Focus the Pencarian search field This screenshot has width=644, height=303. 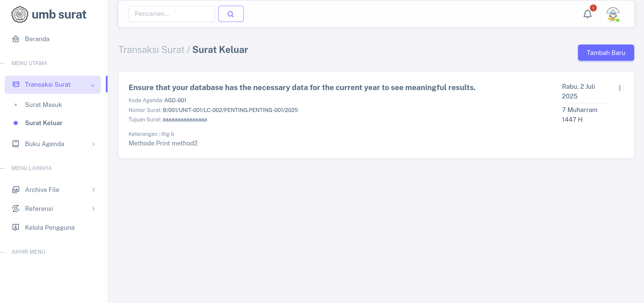[x=172, y=14]
